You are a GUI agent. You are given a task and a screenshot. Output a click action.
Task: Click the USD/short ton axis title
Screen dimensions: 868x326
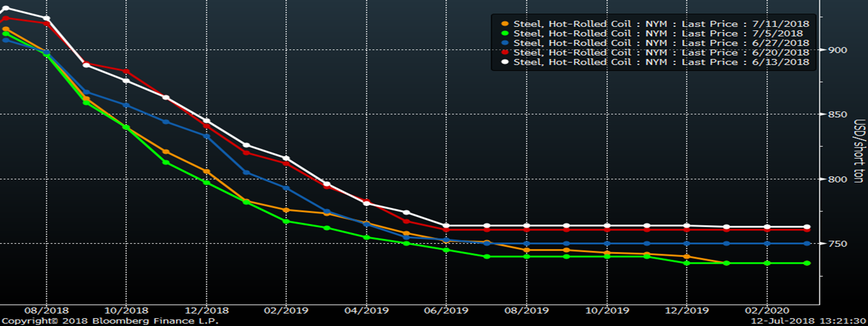[x=857, y=151]
